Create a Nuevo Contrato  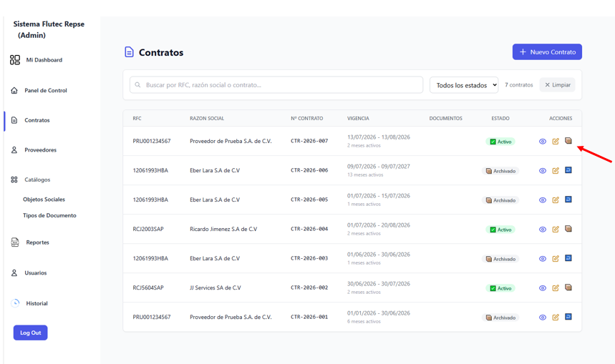click(547, 51)
